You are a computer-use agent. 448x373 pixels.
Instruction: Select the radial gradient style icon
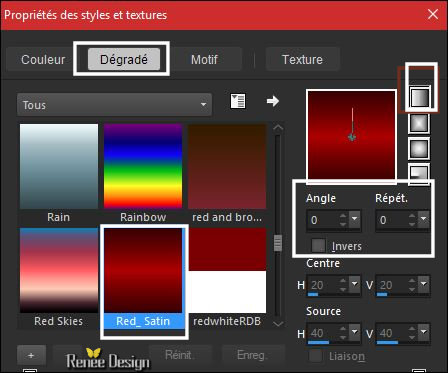point(419,173)
